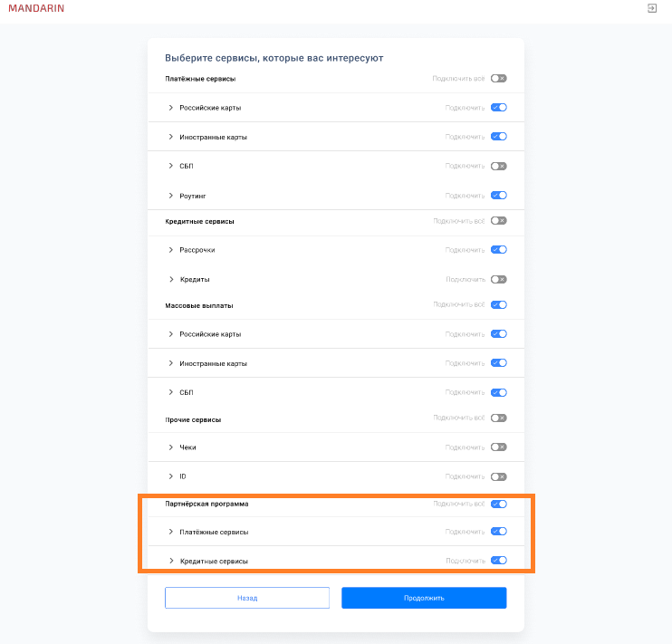The height and width of the screenshot is (644, 672).
Task: Enable the ID service toggle
Action: [498, 476]
